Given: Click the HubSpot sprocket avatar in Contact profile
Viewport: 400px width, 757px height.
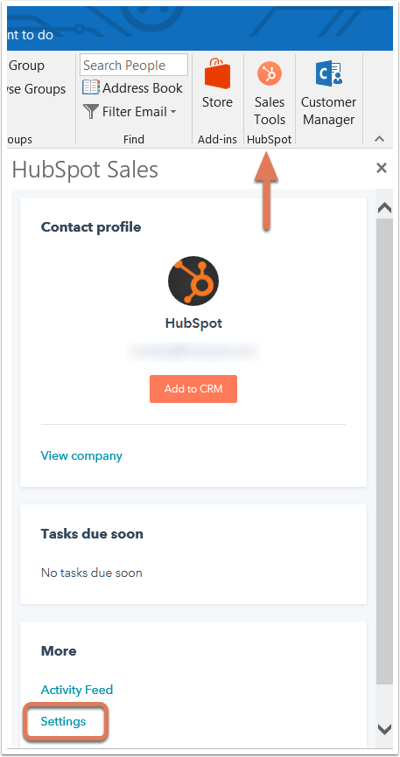Looking at the screenshot, I should tap(193, 281).
